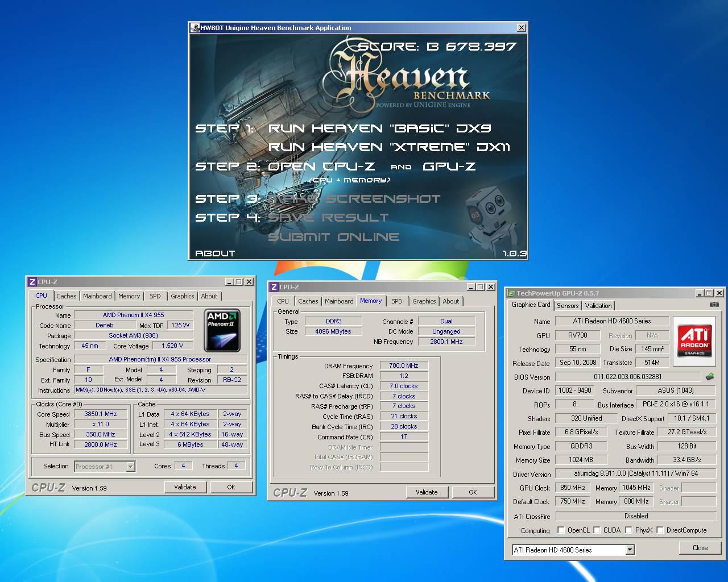Viewport: 728px width, 582px height.
Task: Select SPD tab in left CPU-Z
Action: coord(155,296)
